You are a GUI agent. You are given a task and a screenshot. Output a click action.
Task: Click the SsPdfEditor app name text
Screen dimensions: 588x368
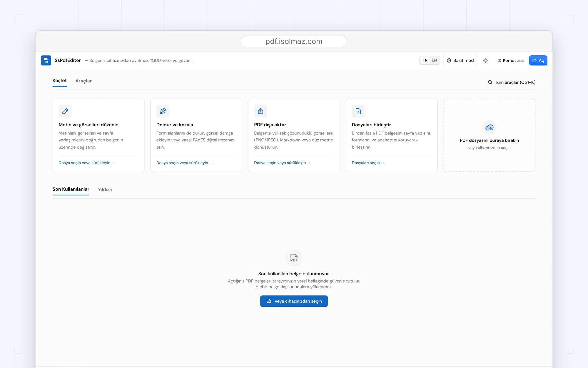(68, 60)
